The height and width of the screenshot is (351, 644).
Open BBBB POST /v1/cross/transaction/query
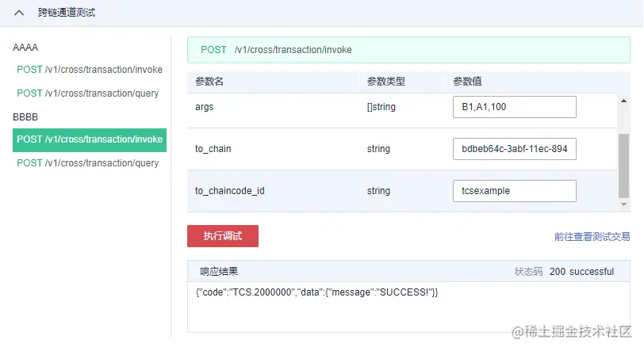tap(87, 163)
